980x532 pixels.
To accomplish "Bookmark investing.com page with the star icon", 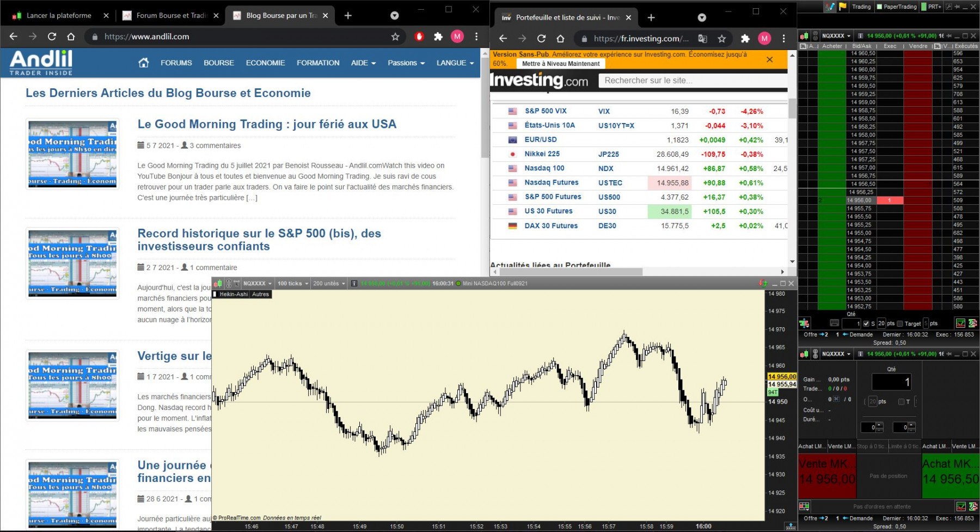I will point(722,39).
